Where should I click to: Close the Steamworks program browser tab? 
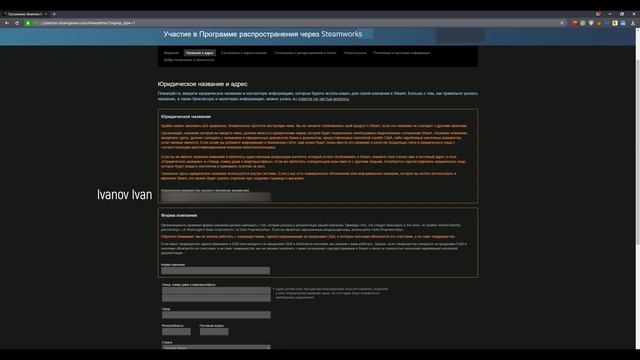point(46,14)
